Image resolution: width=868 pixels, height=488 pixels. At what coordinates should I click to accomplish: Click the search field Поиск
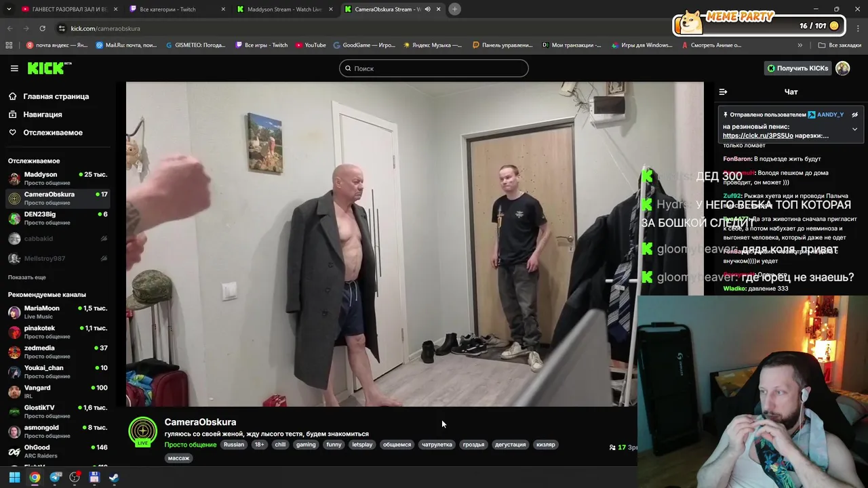click(x=433, y=68)
